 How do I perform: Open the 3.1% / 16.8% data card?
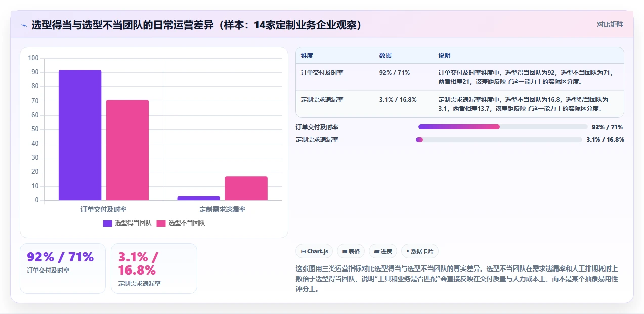tap(154, 268)
